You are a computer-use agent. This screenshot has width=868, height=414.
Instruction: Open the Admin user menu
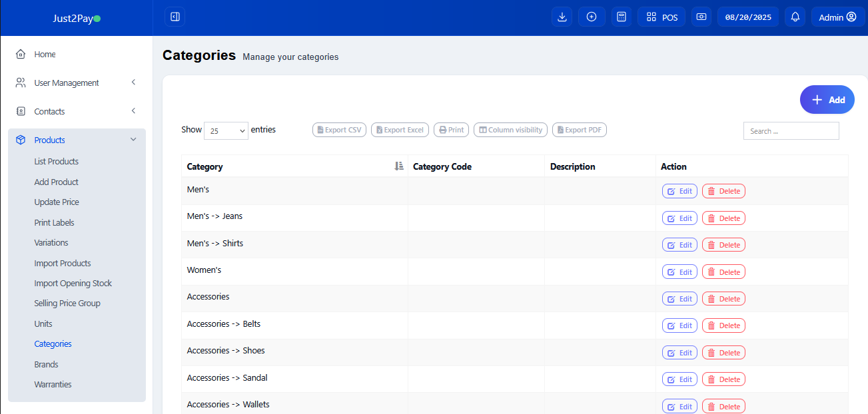coord(837,17)
